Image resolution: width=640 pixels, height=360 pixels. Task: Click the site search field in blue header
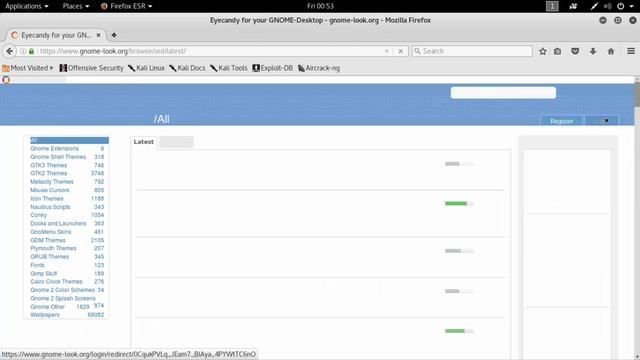(x=503, y=93)
